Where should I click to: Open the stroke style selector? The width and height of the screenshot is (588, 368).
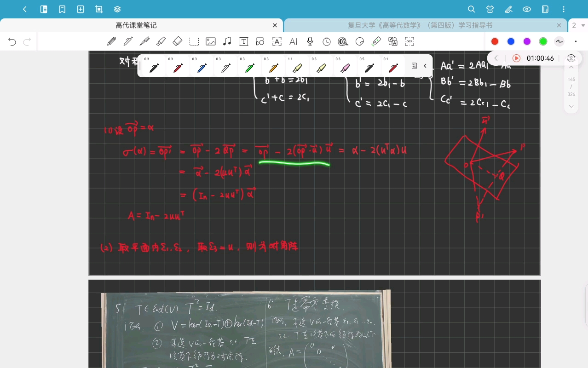pos(559,41)
